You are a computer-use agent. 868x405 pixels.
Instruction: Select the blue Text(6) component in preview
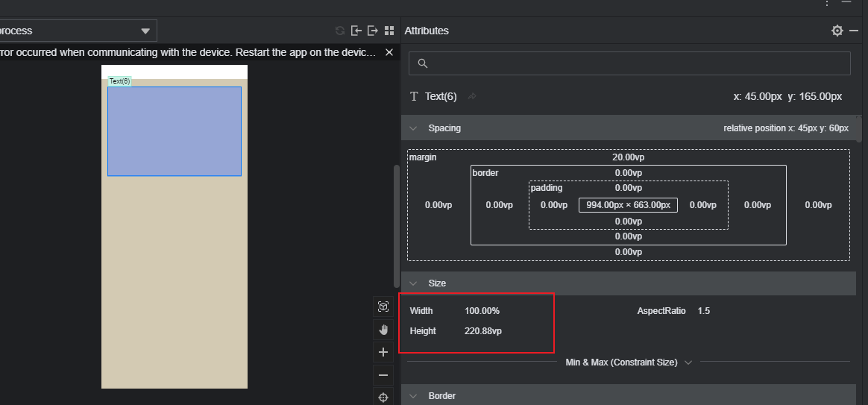(x=174, y=131)
